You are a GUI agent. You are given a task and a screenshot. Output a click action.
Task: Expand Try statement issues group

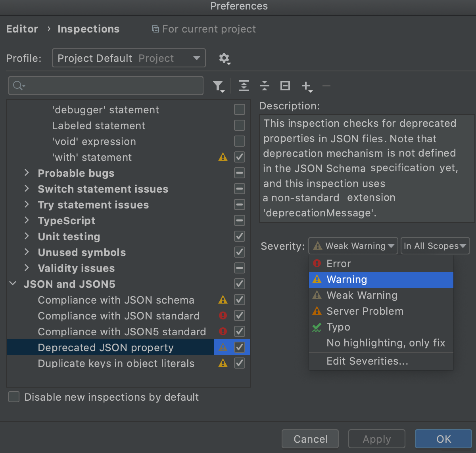coord(27,205)
